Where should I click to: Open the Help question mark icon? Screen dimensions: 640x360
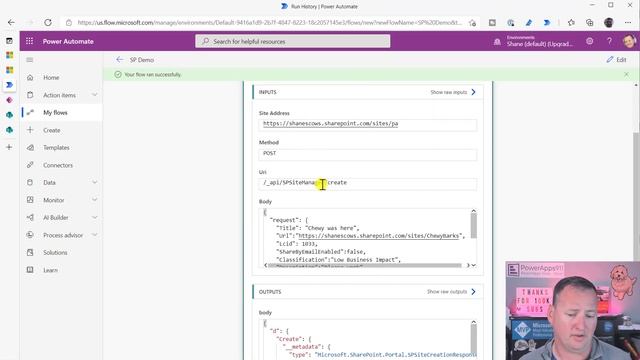(x=609, y=41)
